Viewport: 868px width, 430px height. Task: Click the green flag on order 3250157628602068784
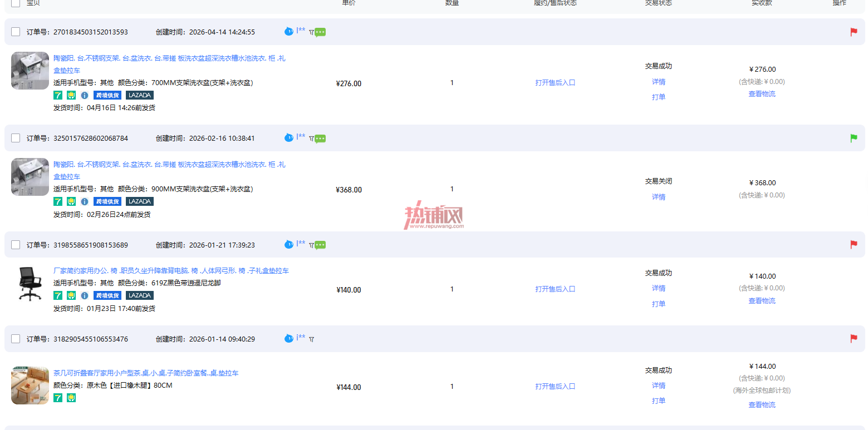click(854, 138)
